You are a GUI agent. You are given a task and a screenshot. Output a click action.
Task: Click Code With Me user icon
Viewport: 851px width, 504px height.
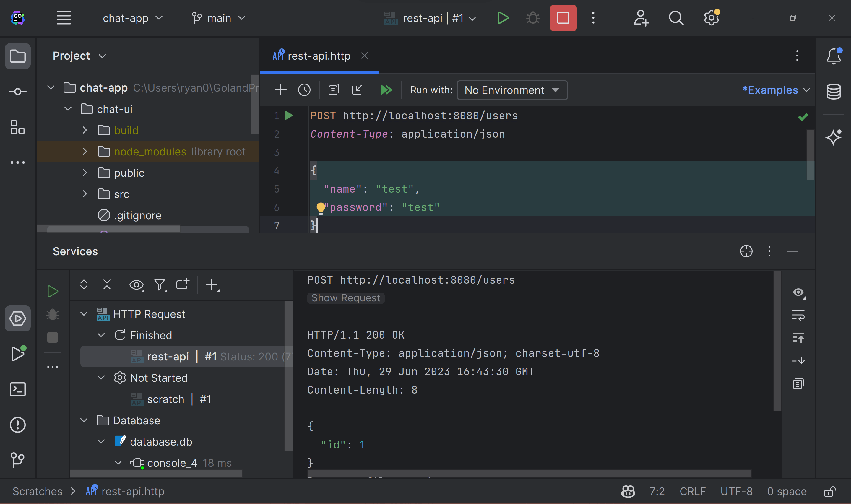[641, 18]
